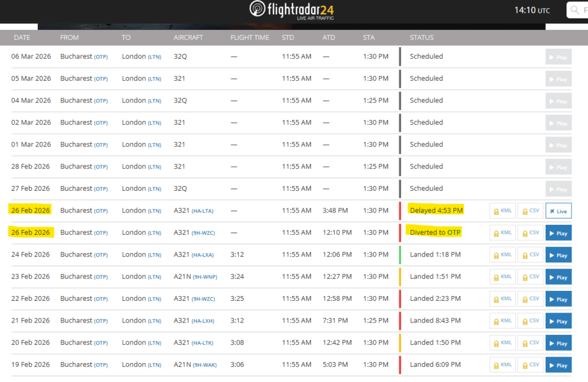Screen dimensions: 588x382
Task: Click the DATE column header
Action: pyautogui.click(x=22, y=38)
